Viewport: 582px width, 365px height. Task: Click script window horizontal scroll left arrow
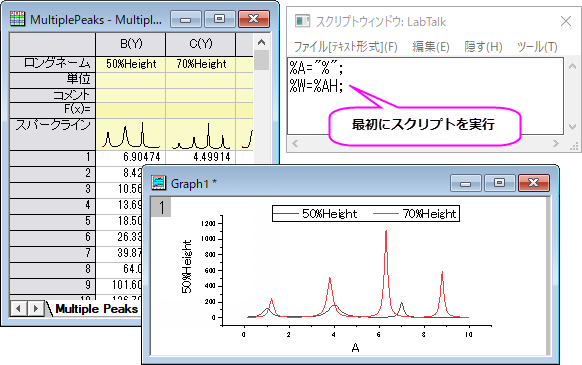tap(295, 143)
